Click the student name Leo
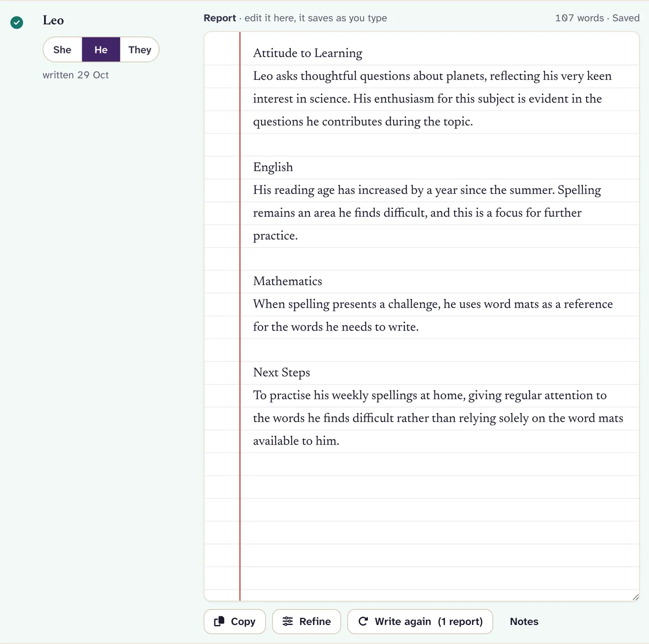The width and height of the screenshot is (649, 644). click(x=53, y=20)
